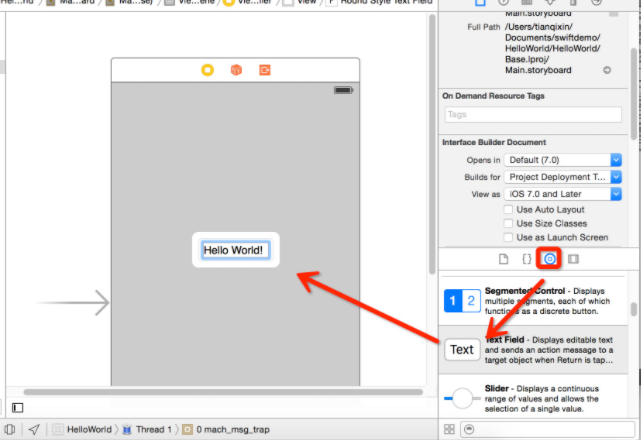Open the View as dropdown

click(x=563, y=194)
